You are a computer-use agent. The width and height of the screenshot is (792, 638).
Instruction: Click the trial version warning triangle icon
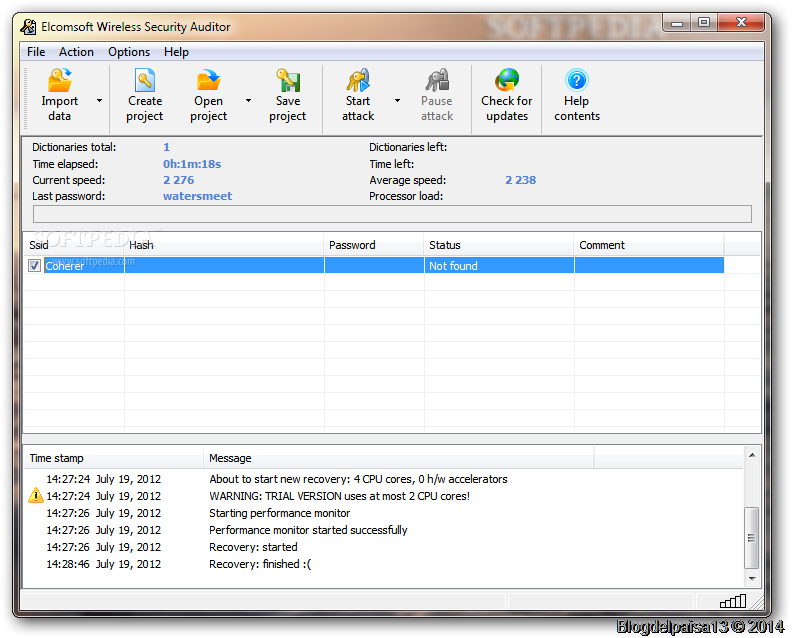[36, 496]
